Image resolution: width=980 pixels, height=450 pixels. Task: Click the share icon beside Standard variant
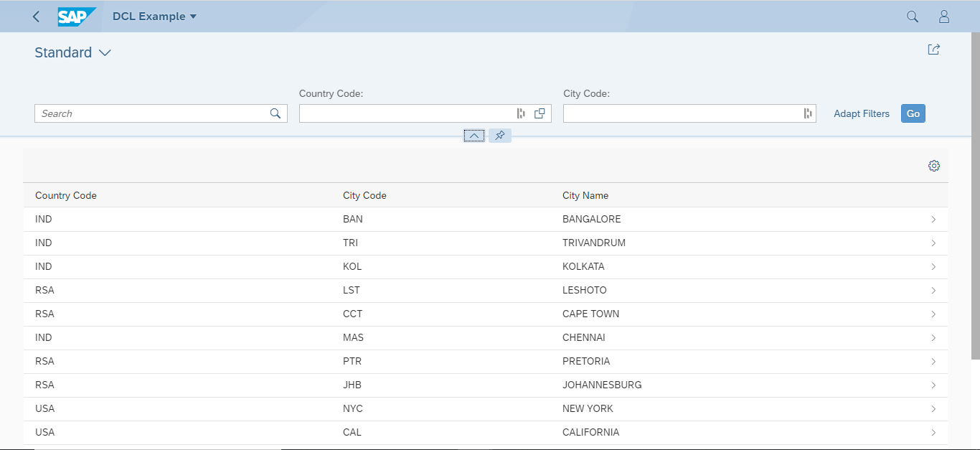933,49
